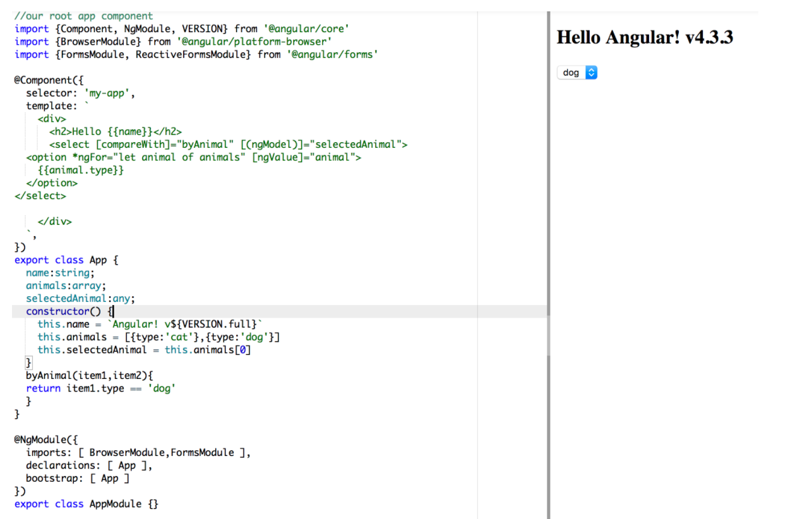Click the @Component({ decorator line
Viewport: 812px width, 519px height.
49,80
